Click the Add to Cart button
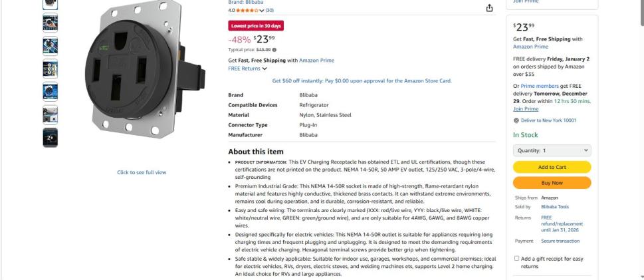This screenshot has width=644, height=280. pos(552,167)
